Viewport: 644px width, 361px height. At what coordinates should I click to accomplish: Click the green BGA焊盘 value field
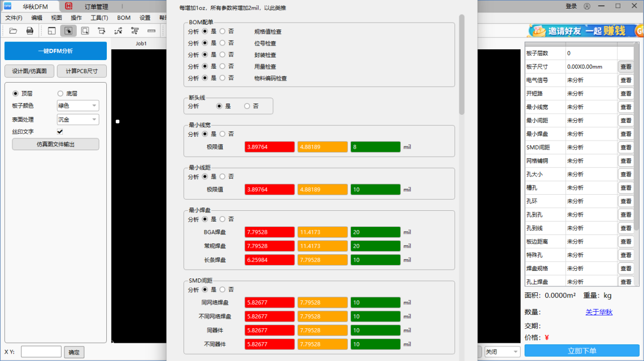tap(376, 232)
